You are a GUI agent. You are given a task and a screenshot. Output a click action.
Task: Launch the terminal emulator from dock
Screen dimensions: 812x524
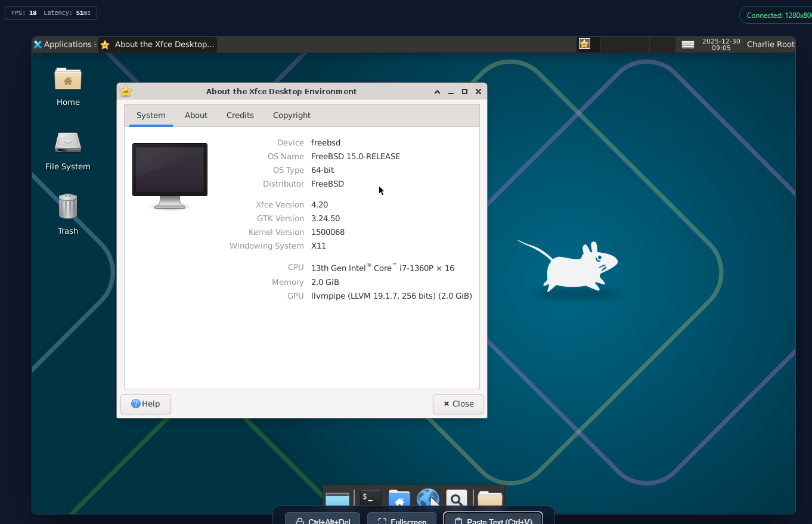tap(370, 497)
